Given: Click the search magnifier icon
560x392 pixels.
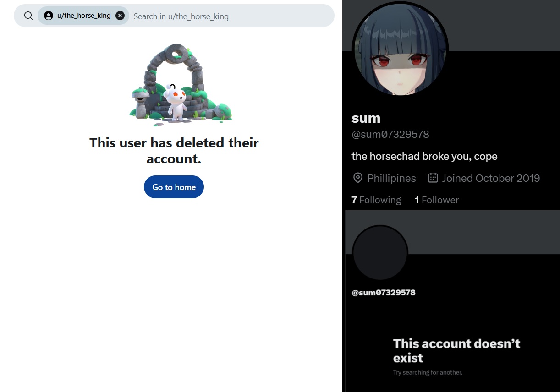Looking at the screenshot, I should [x=28, y=16].
